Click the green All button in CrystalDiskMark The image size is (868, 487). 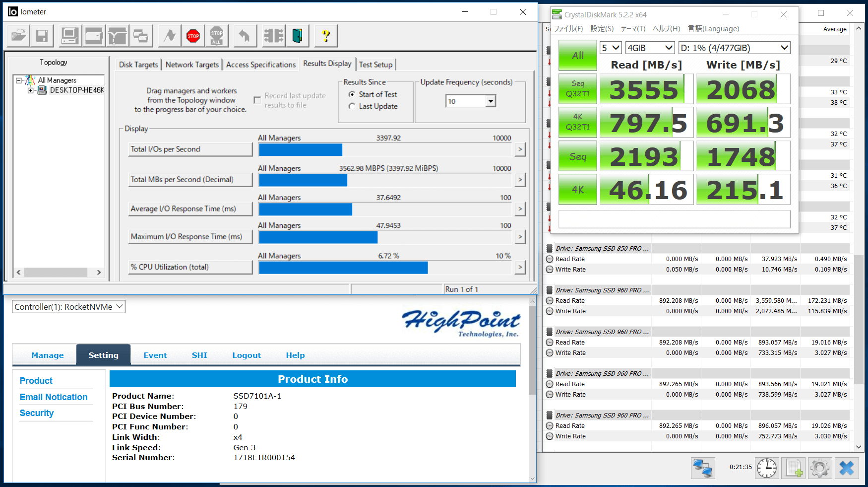[578, 55]
